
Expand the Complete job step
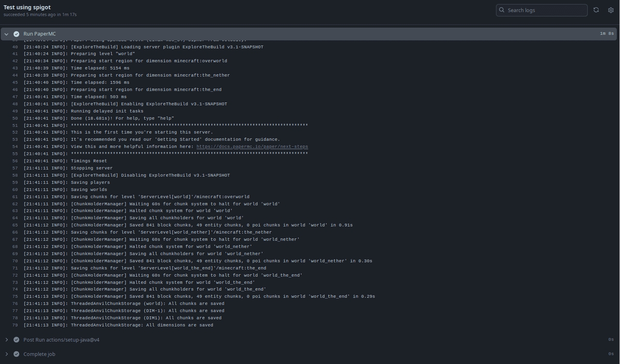click(x=6, y=354)
